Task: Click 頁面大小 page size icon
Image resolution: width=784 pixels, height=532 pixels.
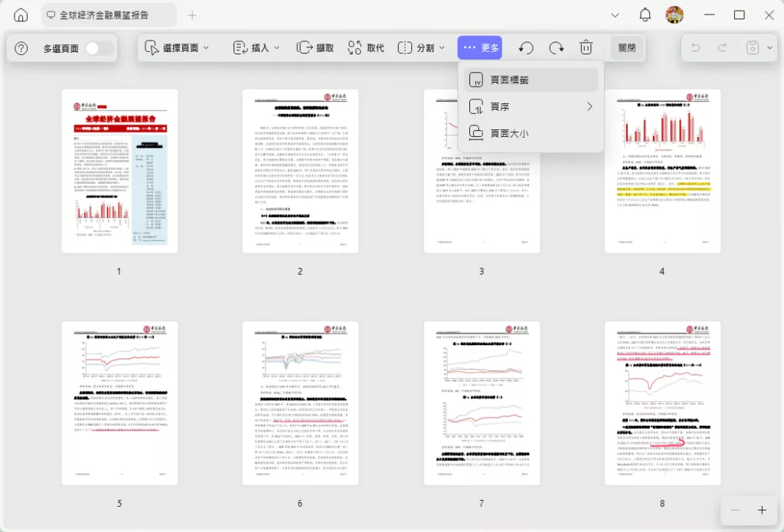Action: [x=475, y=133]
